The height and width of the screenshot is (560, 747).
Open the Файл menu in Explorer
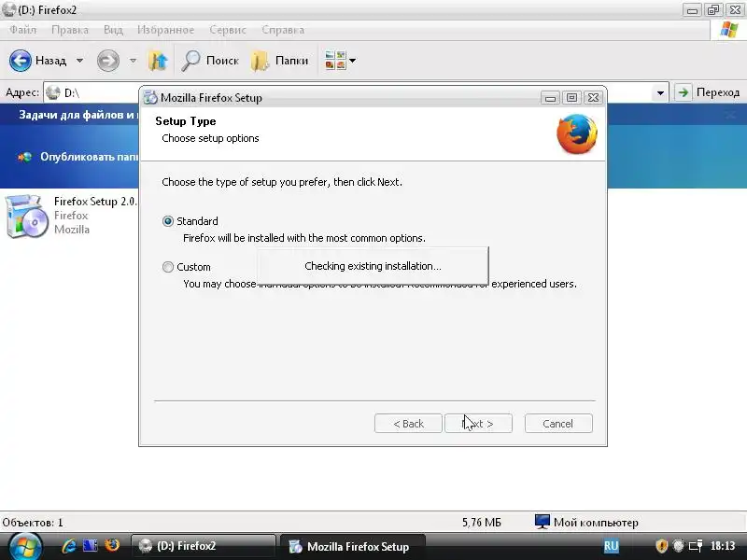tap(22, 30)
